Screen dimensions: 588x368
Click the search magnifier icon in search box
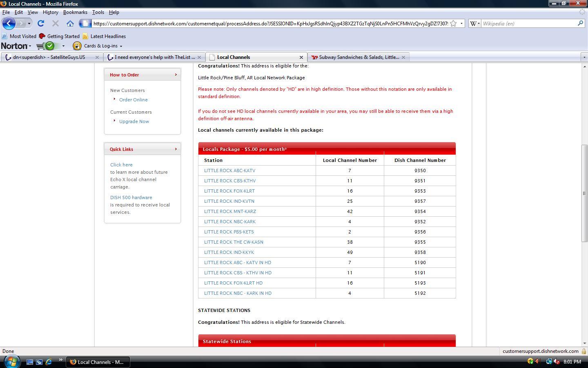click(x=580, y=23)
